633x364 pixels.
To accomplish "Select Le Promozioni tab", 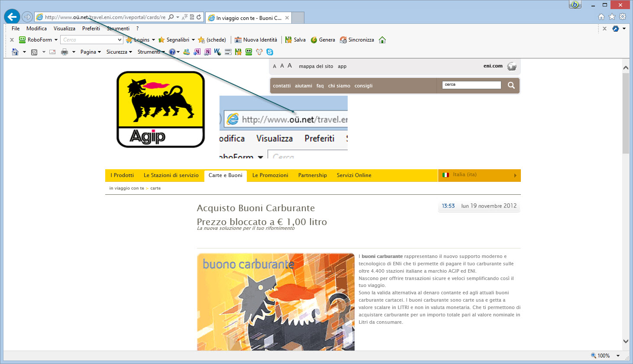I will pos(270,175).
